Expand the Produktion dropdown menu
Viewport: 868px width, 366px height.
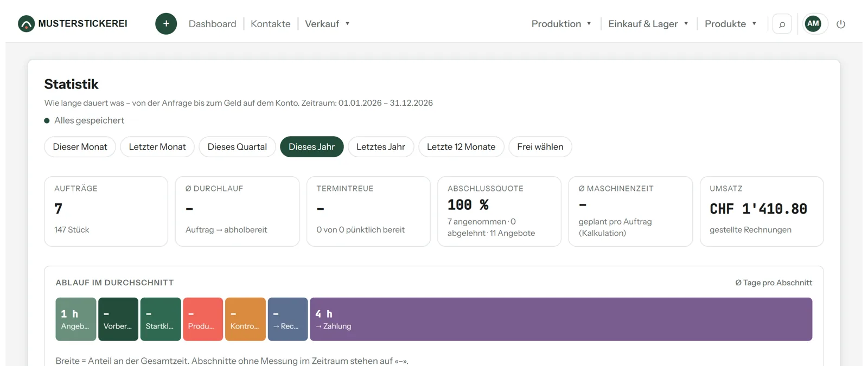561,24
